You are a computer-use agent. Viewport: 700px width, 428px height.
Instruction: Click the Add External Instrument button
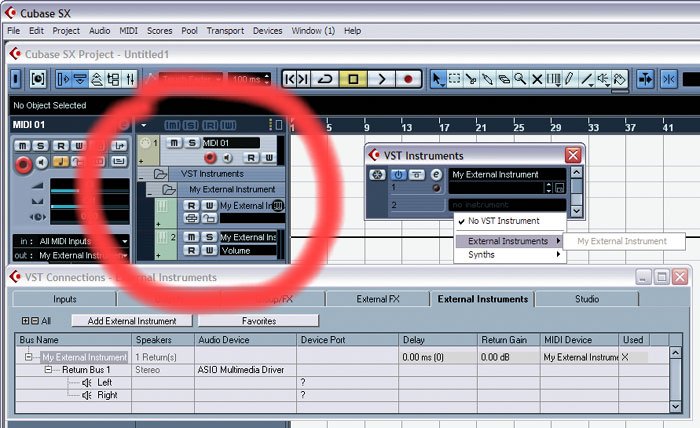point(132,321)
